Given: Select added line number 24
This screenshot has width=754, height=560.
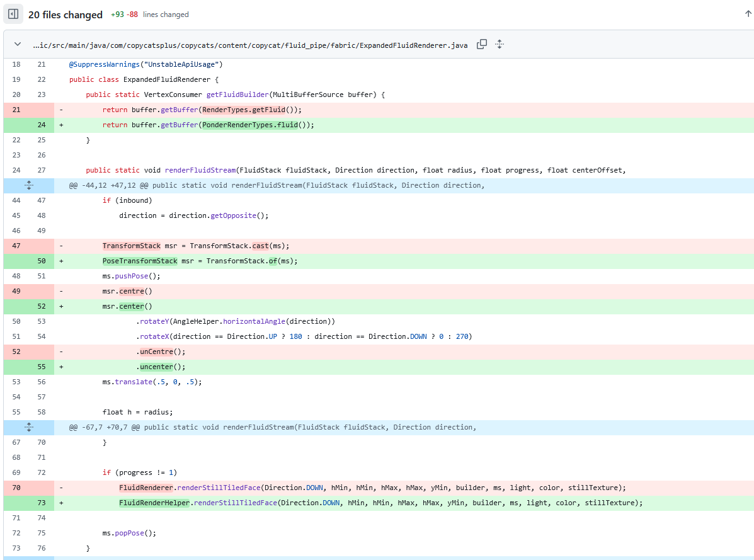Looking at the screenshot, I should [x=41, y=125].
